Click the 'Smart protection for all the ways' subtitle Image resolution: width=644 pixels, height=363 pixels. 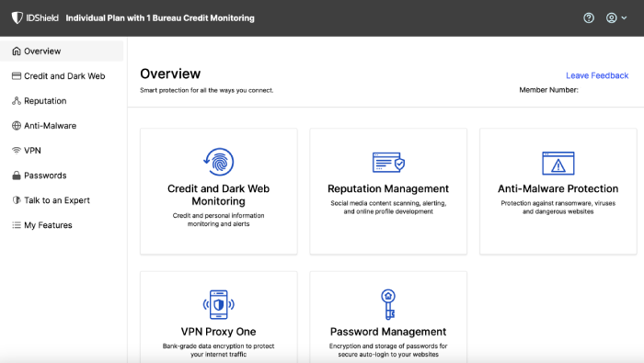[x=207, y=90]
